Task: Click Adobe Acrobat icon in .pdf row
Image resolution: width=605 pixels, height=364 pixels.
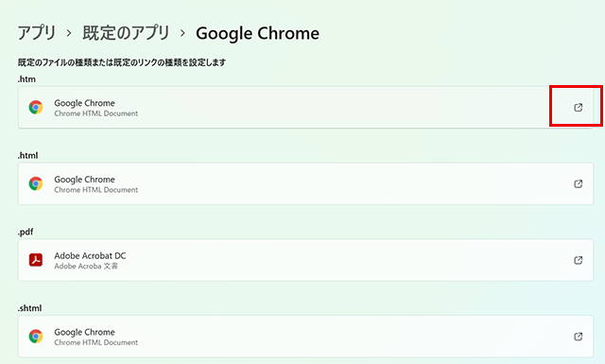Action: click(36, 260)
